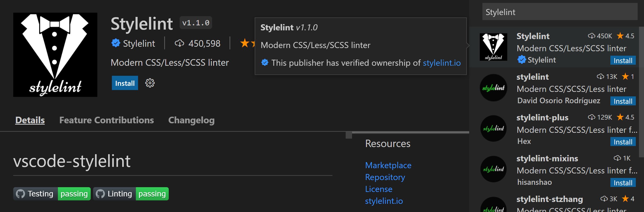Select the stylelint-mixins result title
644x212 pixels.
coord(547,158)
